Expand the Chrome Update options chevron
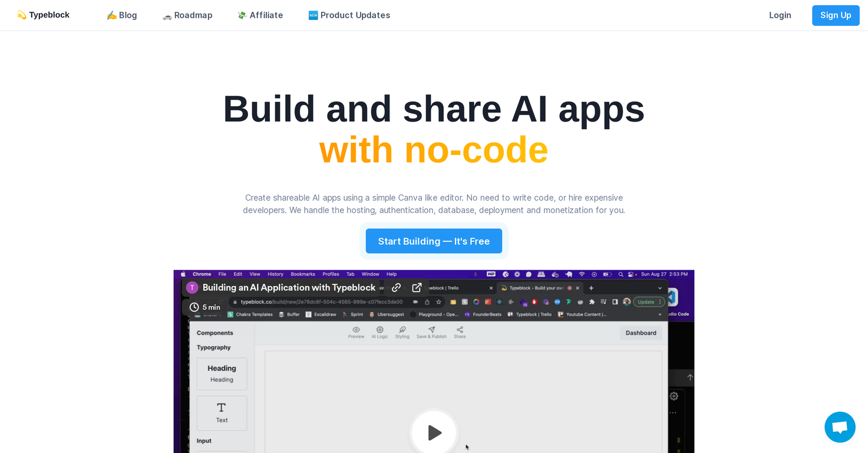The width and height of the screenshot is (868, 453). (x=660, y=302)
